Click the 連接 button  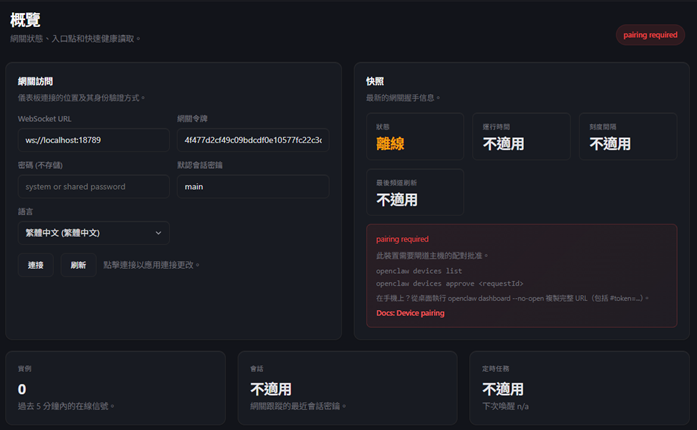tap(36, 265)
